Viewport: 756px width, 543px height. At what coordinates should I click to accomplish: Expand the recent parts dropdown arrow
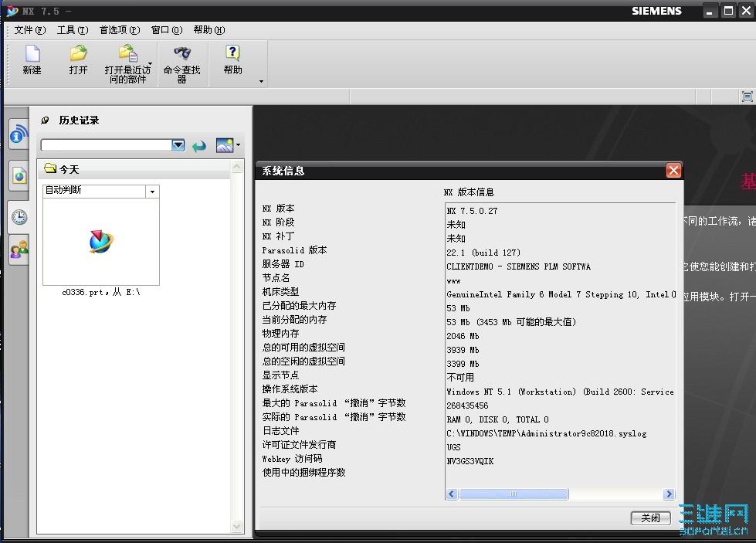point(150,63)
